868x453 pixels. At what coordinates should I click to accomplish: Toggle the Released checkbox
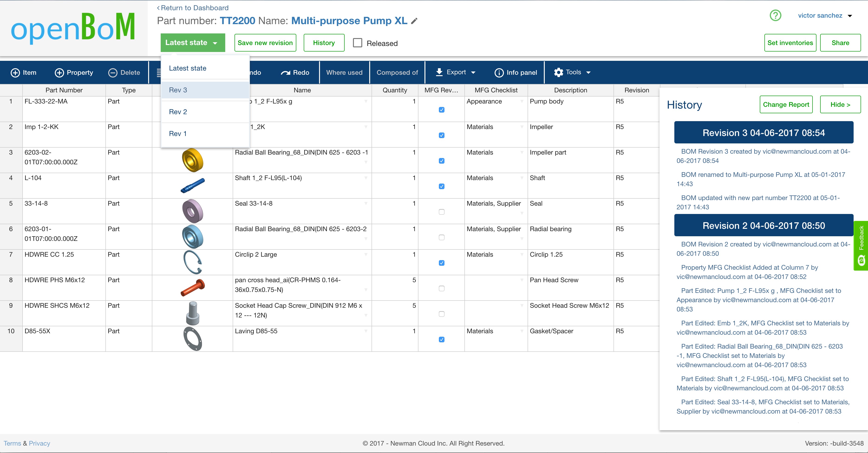(358, 43)
